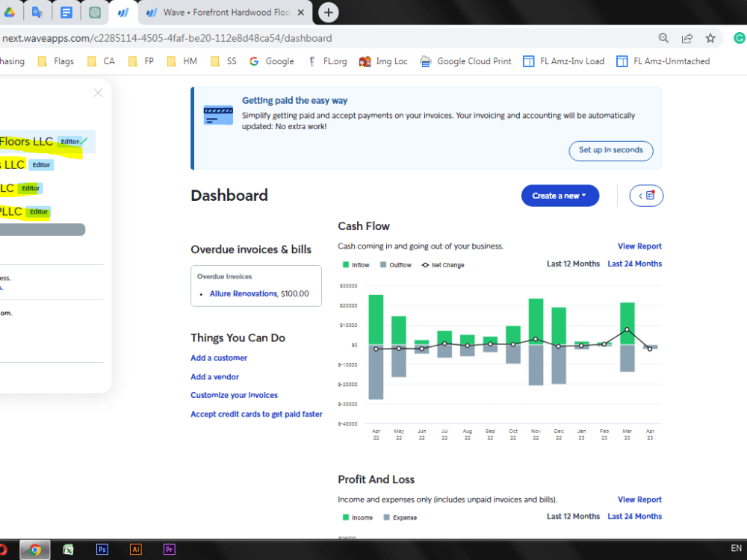Open the Flags bookmark folder

pos(56,61)
